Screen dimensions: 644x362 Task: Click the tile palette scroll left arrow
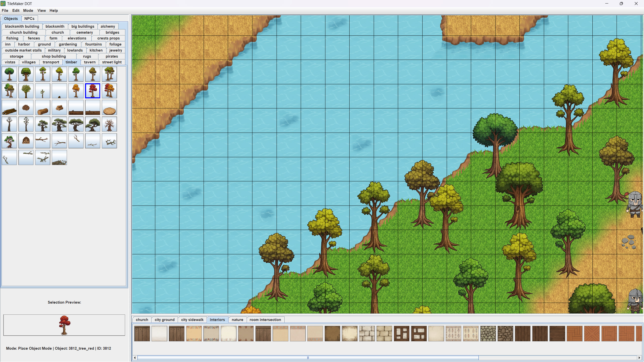pyautogui.click(x=135, y=358)
